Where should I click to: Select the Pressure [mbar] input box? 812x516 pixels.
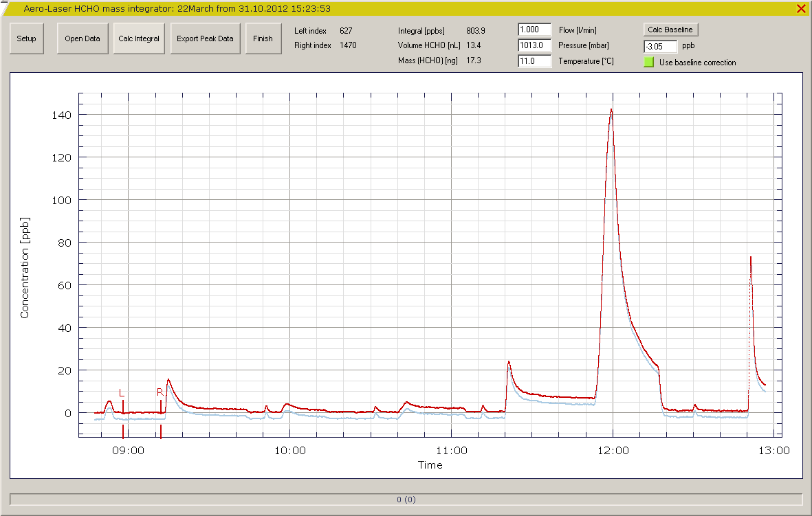tap(534, 45)
